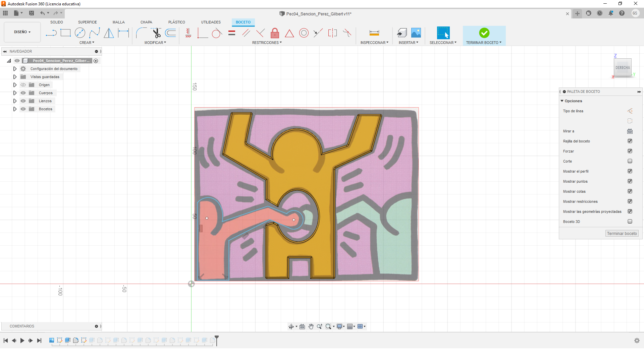Select the Offset tool icon

[x=171, y=33]
